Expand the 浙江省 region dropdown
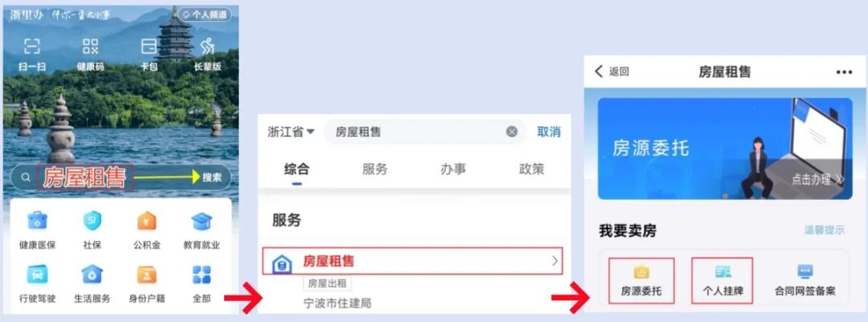The height and width of the screenshot is (322, 868). [x=291, y=132]
